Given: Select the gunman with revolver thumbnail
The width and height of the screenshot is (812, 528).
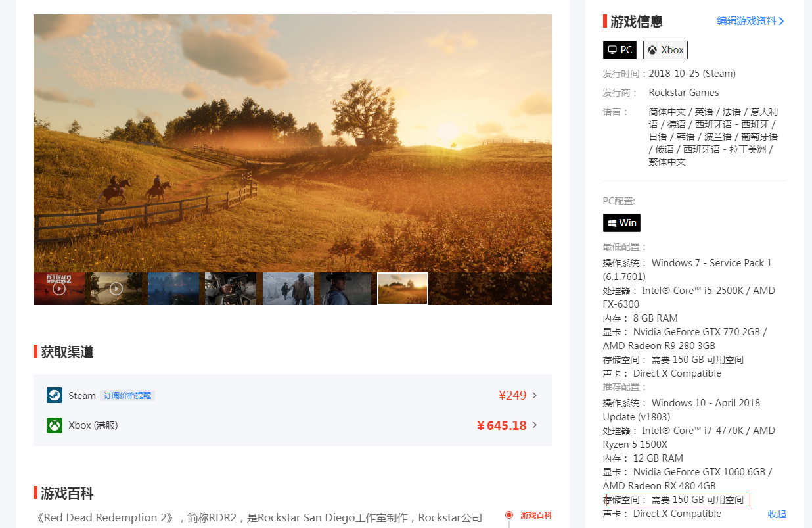Looking at the screenshot, I should [231, 289].
